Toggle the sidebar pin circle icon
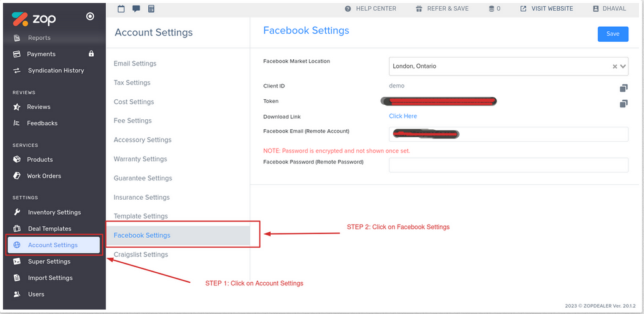 [x=90, y=16]
